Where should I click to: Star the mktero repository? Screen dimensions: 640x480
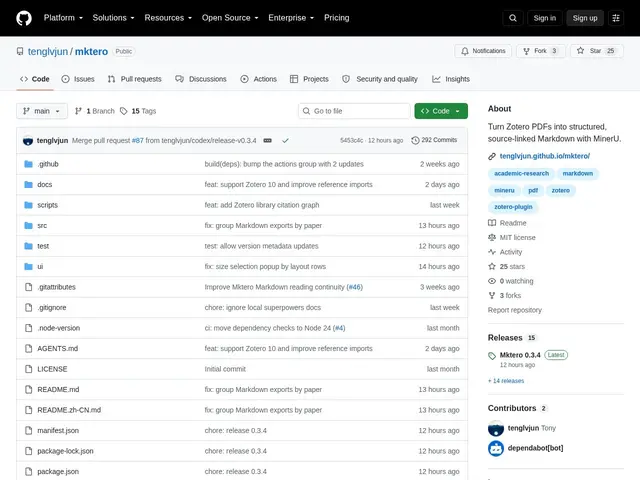[x=597, y=51]
